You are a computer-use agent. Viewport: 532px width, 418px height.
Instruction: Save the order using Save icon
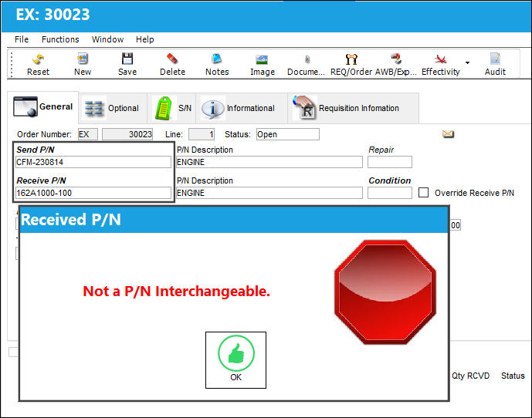127,64
